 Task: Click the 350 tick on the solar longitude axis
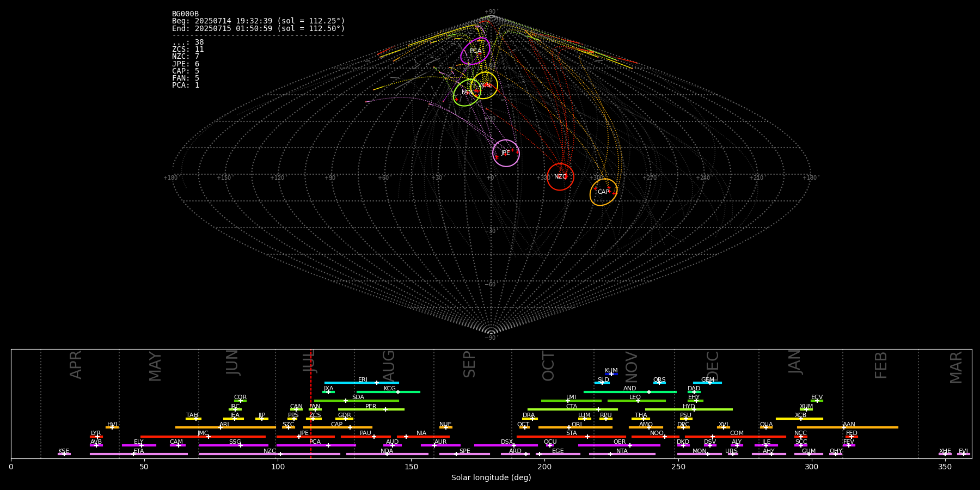coord(945,467)
